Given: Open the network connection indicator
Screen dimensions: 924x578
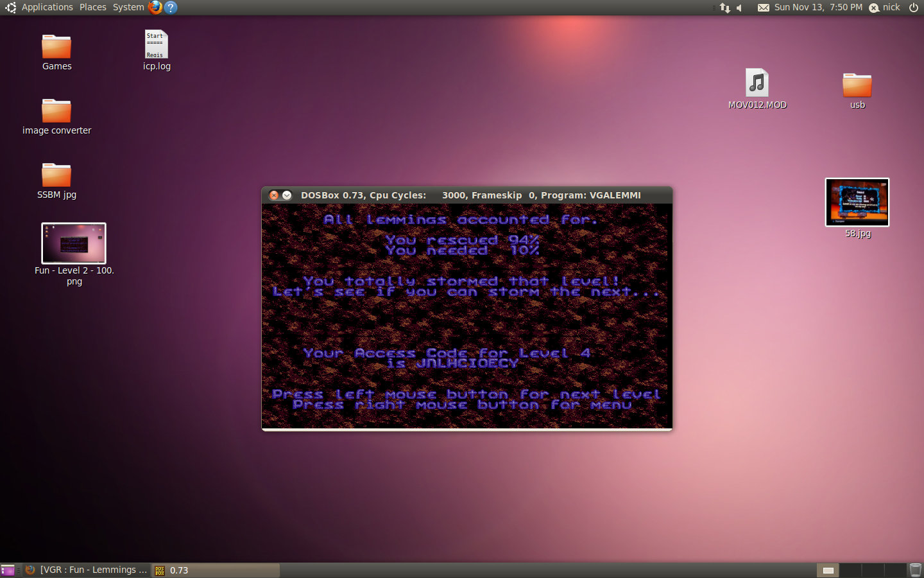Looking at the screenshot, I should point(725,8).
